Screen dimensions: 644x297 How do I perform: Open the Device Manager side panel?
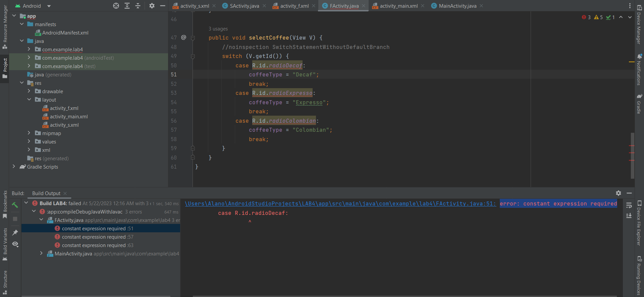pyautogui.click(x=639, y=24)
